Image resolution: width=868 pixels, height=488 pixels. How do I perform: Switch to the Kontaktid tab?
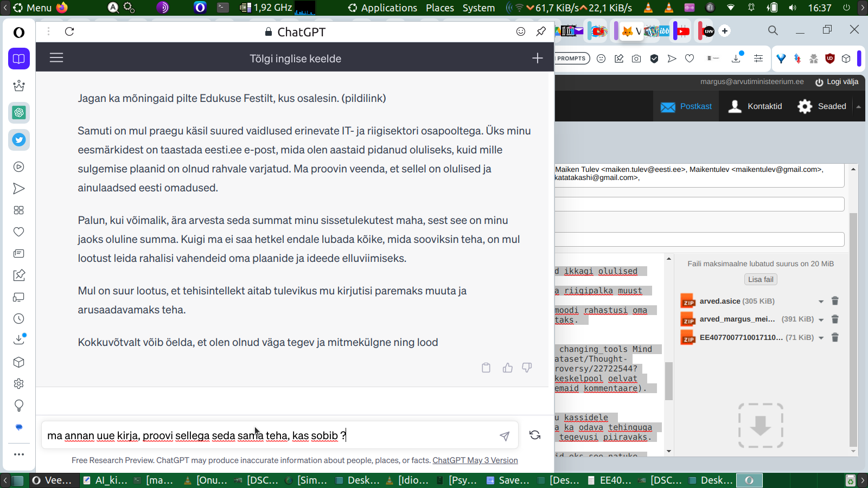pyautogui.click(x=755, y=106)
